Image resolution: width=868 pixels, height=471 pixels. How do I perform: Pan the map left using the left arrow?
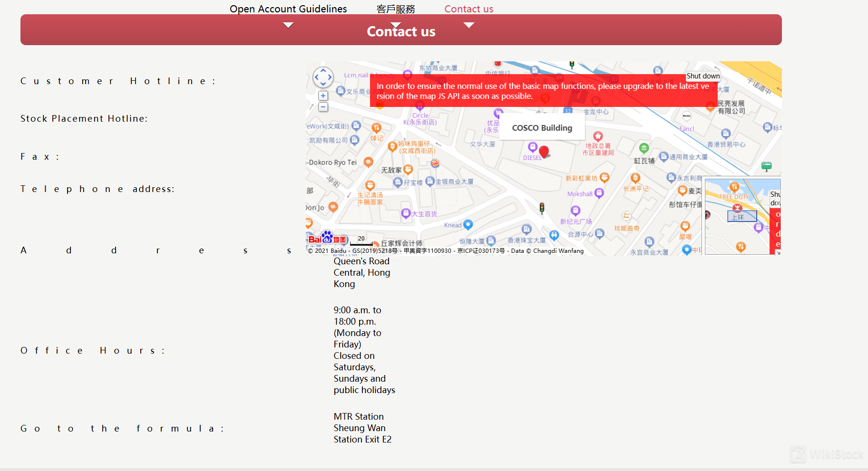[x=316, y=77]
